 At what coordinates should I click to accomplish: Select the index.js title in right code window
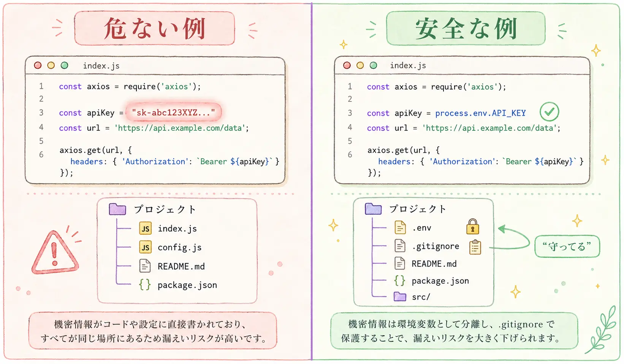pyautogui.click(x=408, y=65)
